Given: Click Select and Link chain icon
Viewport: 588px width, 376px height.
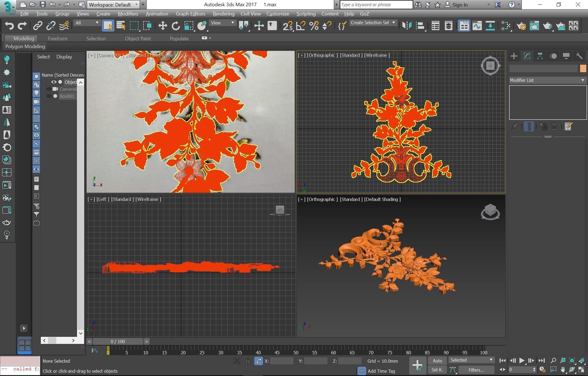Looking at the screenshot, I should 38,26.
